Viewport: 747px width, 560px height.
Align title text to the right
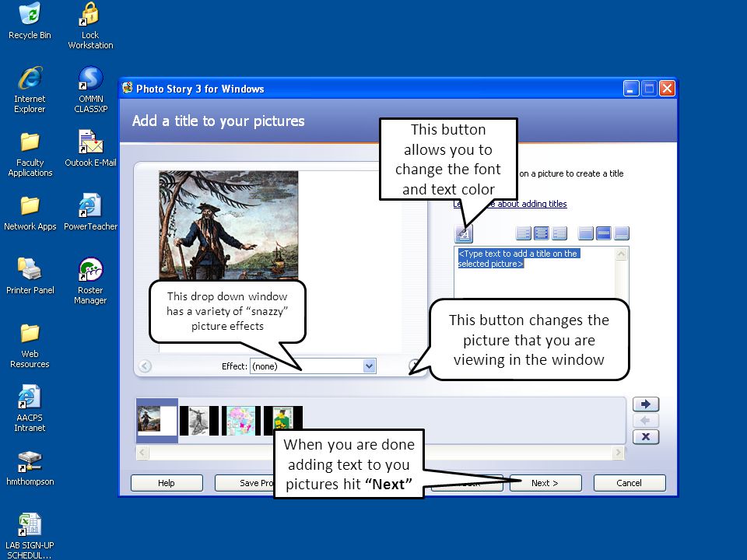click(x=559, y=233)
